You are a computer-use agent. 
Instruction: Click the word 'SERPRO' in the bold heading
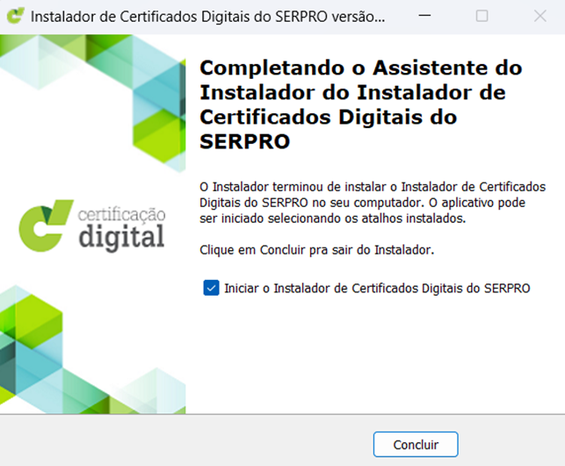point(245,141)
